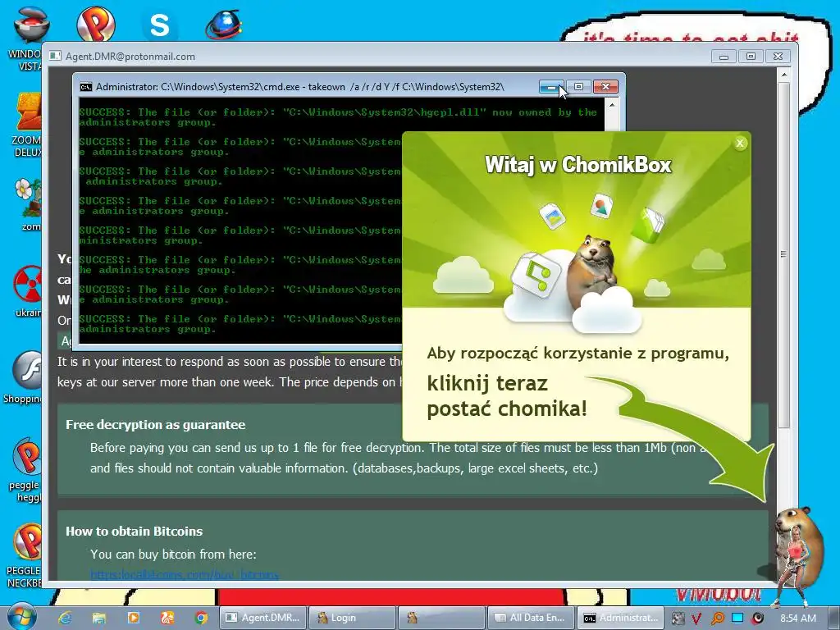Click 'You can buy bitcoin from here:' text
The image size is (840, 630).
tap(173, 555)
